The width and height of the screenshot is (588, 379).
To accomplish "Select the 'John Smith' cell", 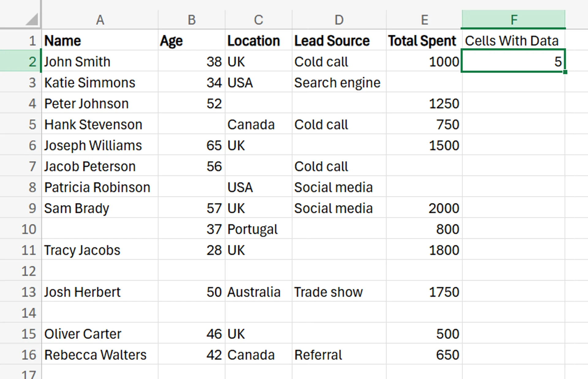I will point(100,61).
